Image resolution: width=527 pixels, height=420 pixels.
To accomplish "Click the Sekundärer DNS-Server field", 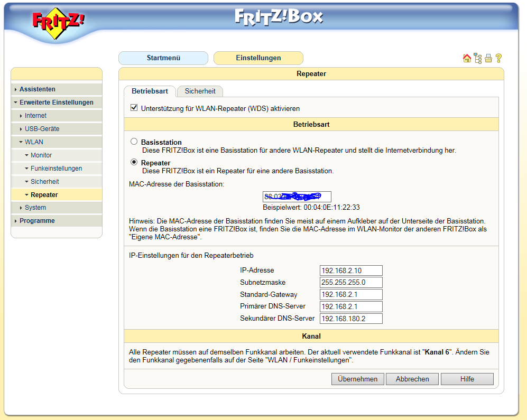I will pyautogui.click(x=351, y=319).
